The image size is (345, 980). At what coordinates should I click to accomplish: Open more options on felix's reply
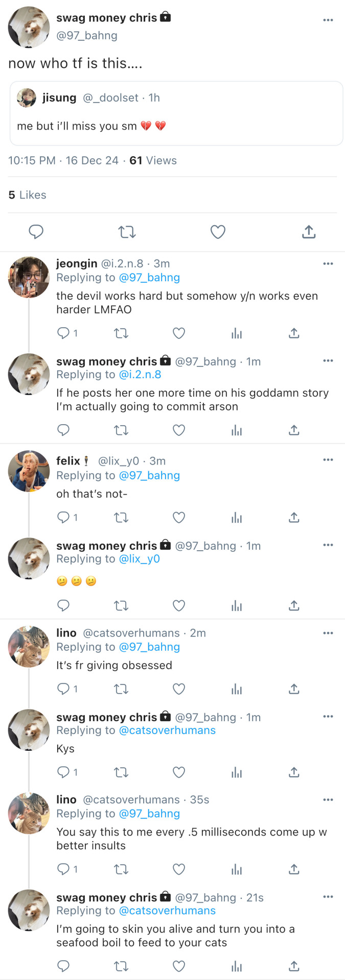328,460
